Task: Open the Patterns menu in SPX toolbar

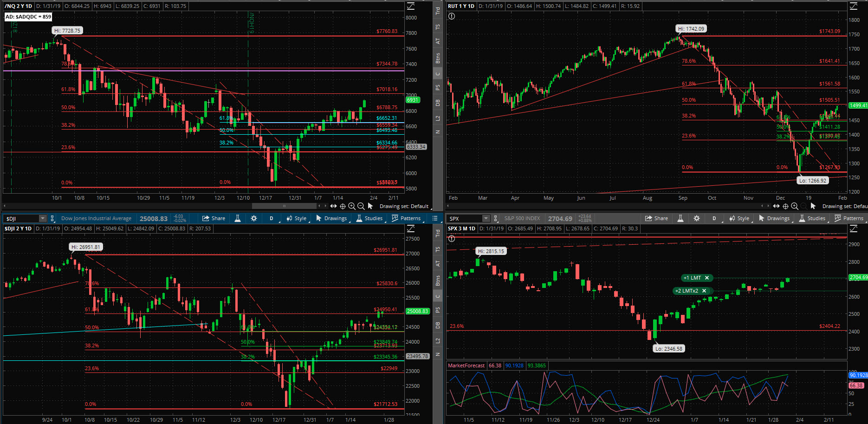Action: (849, 218)
